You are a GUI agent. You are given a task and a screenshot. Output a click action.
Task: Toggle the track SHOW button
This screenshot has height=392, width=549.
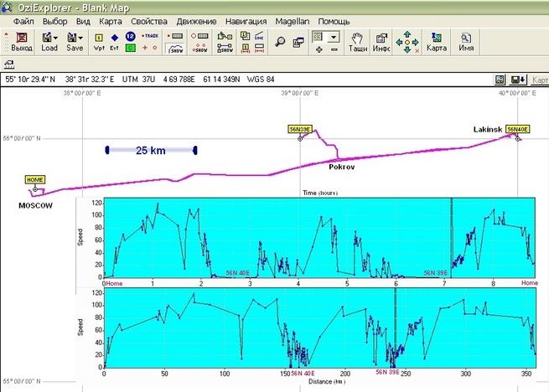click(x=175, y=49)
